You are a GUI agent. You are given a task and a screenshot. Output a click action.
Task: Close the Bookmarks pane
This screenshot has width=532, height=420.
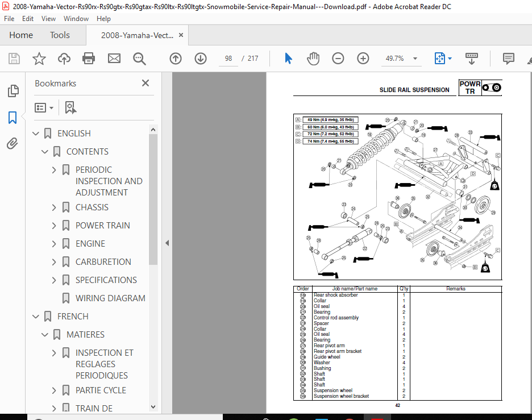[146, 83]
